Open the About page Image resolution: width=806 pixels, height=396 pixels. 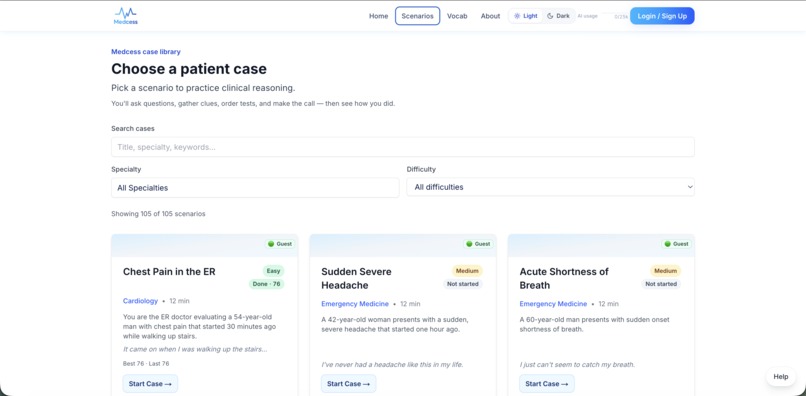490,16
